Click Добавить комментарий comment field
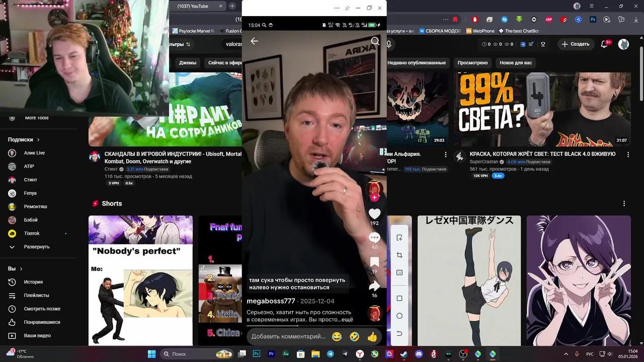The image size is (644, 362). tap(288, 336)
